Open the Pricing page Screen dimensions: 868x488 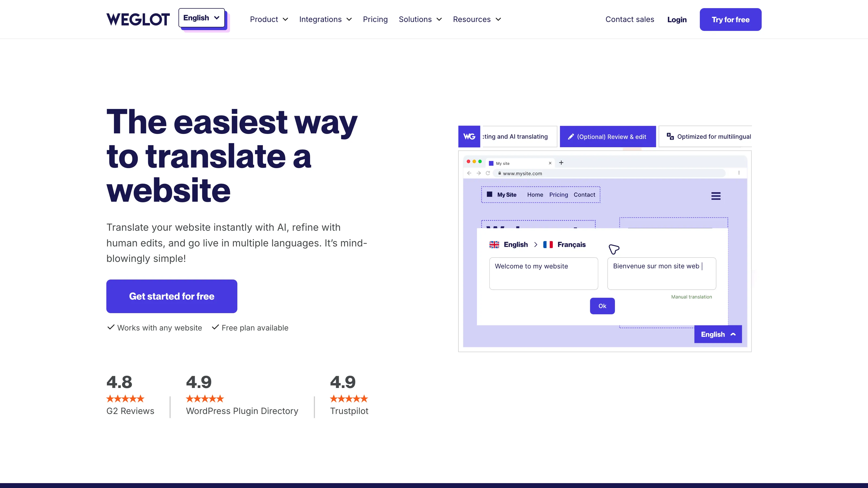point(375,20)
